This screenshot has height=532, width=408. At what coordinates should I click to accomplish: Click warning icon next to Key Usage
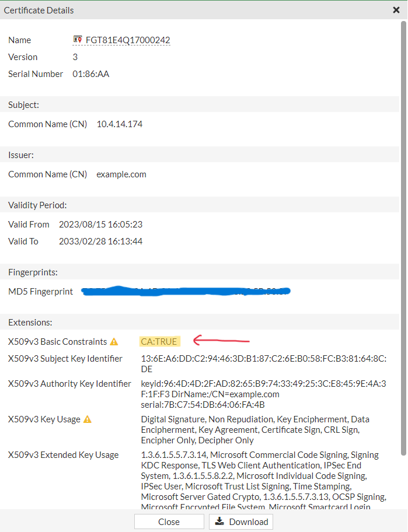pos(88,419)
